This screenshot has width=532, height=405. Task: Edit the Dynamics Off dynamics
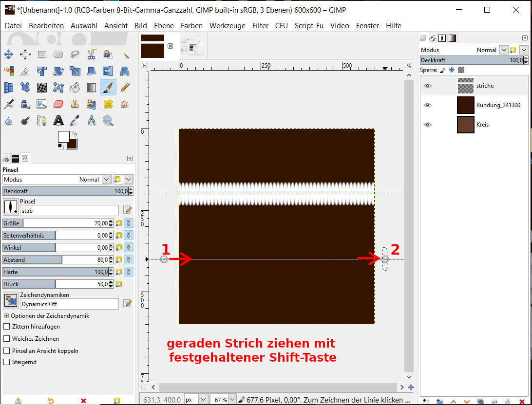click(x=127, y=303)
